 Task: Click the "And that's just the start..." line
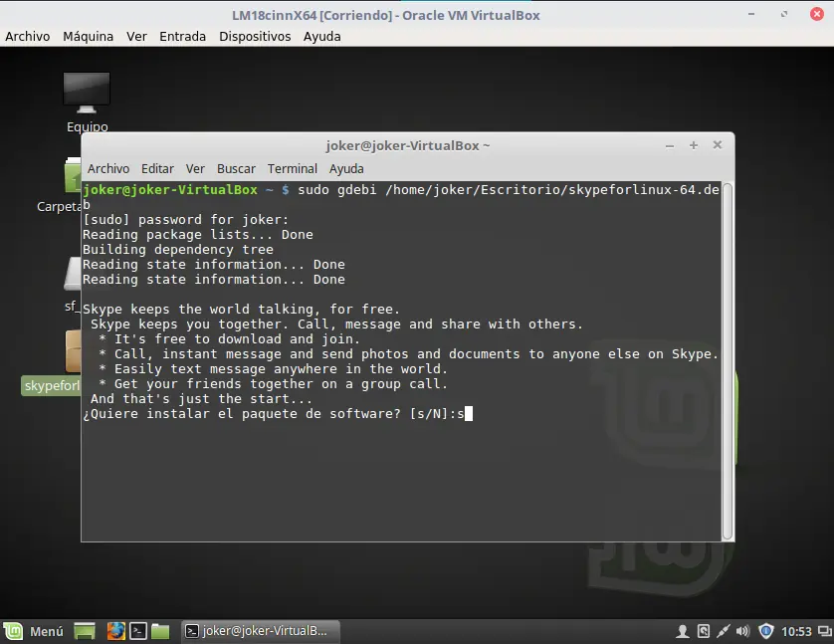pyautogui.click(x=202, y=399)
